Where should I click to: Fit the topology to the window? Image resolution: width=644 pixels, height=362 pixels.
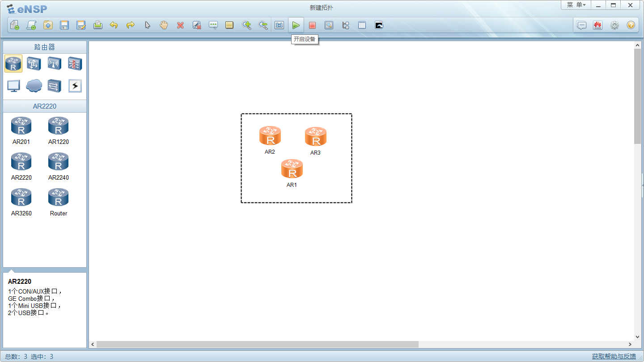click(x=280, y=25)
